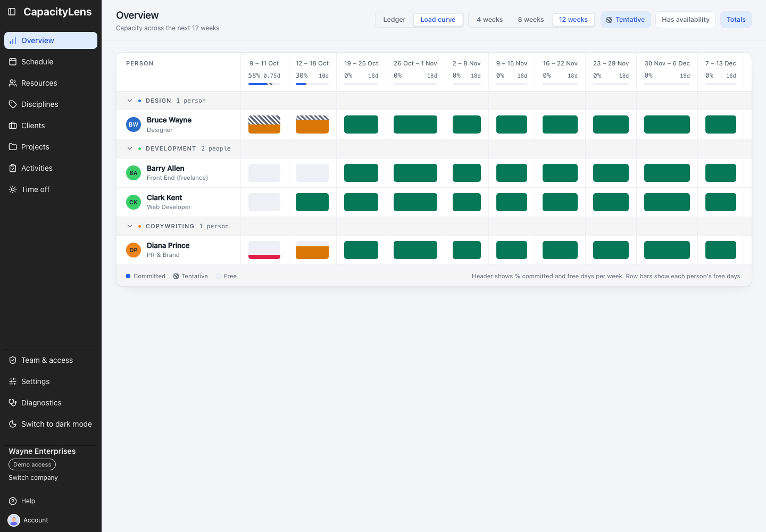
Task: Toggle the Totals display
Action: (x=736, y=20)
